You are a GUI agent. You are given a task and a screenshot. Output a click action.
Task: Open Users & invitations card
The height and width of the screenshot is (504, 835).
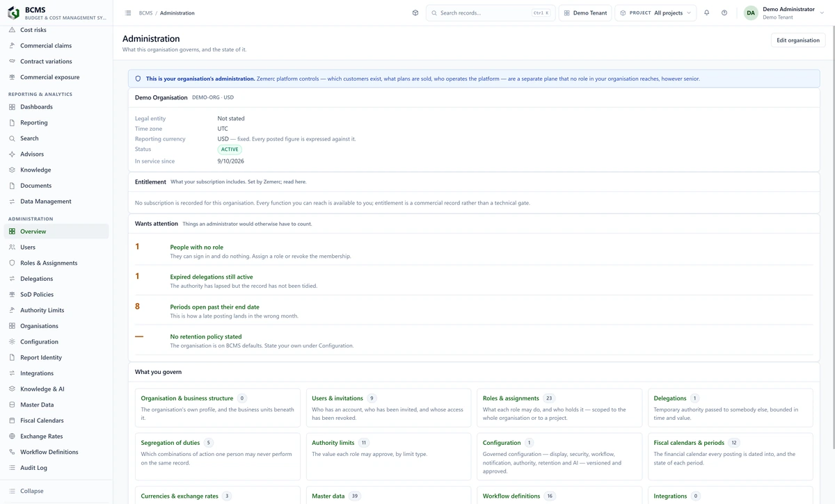(388, 408)
